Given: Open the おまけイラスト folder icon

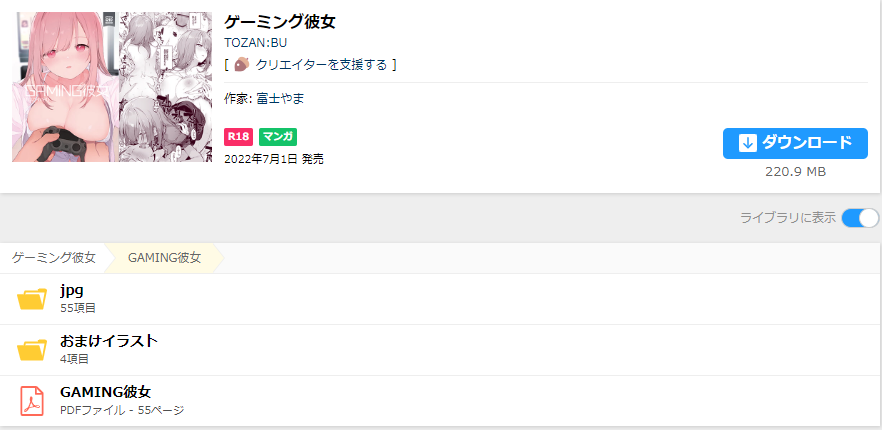Looking at the screenshot, I should point(32,349).
